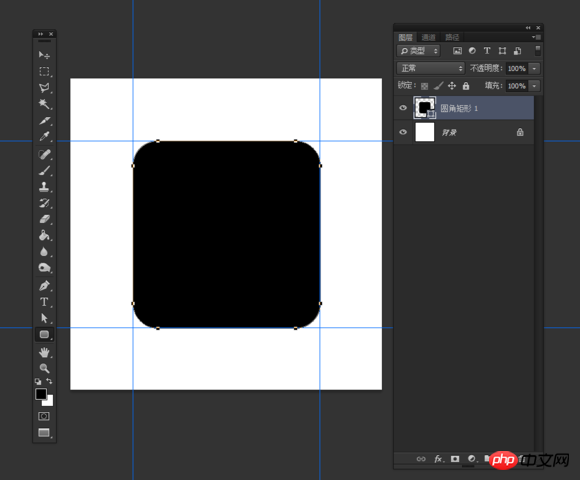Select the Crop tool above Eyedropper
Screen dimensions: 580x480
(44, 120)
